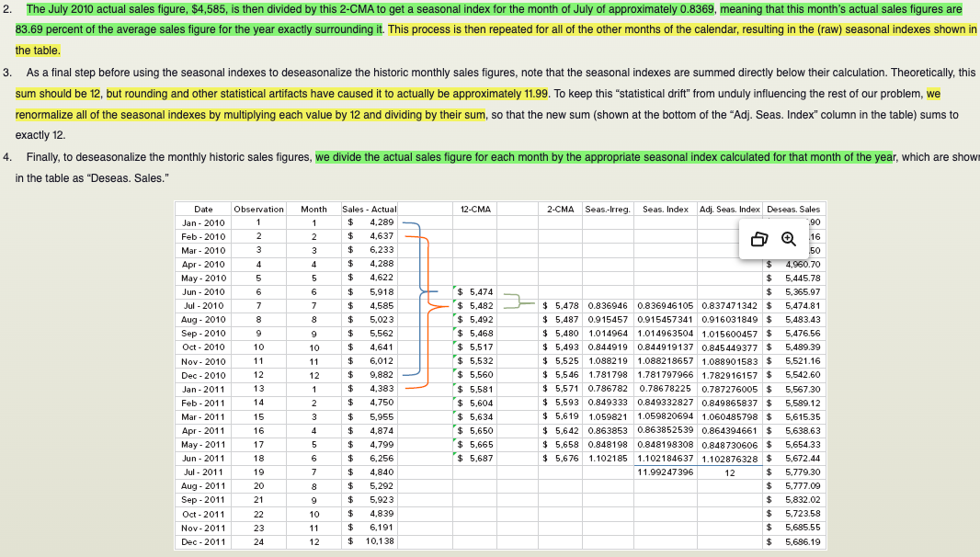Click the sales forecasting table image
Image resolution: width=980 pixels, height=557 pixels.
coord(501,375)
